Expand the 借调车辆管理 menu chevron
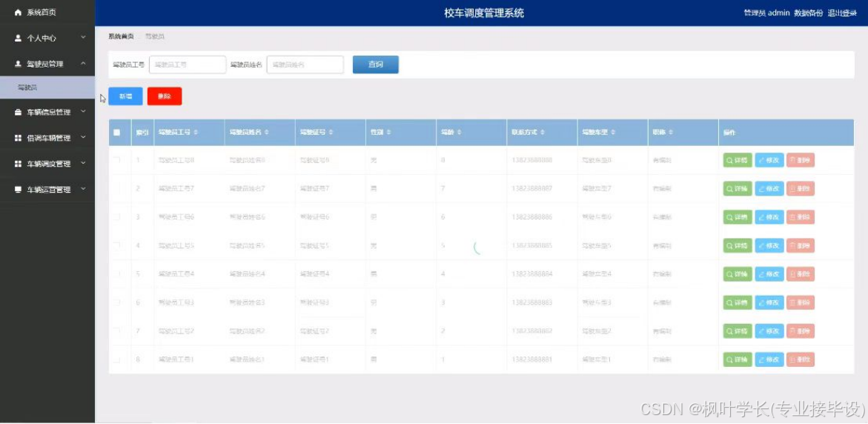Viewport: 868px width, 424px height. 83,137
